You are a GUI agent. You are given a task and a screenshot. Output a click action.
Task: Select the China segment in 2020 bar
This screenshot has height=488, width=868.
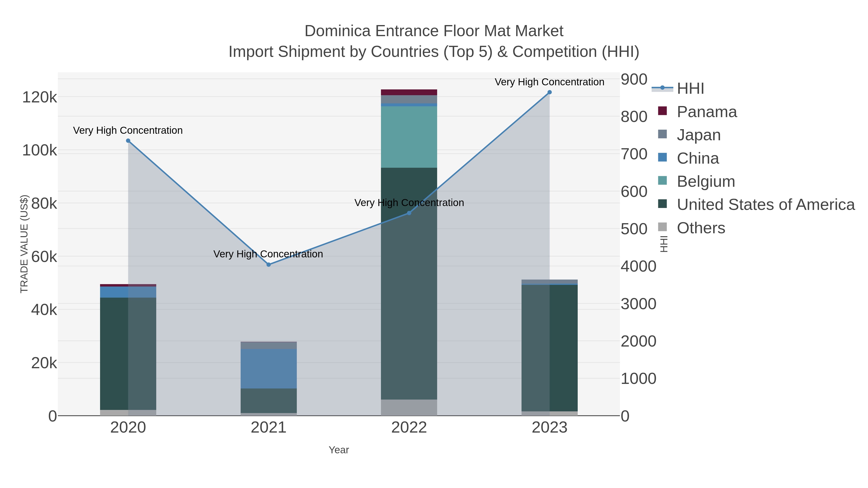coord(128,292)
